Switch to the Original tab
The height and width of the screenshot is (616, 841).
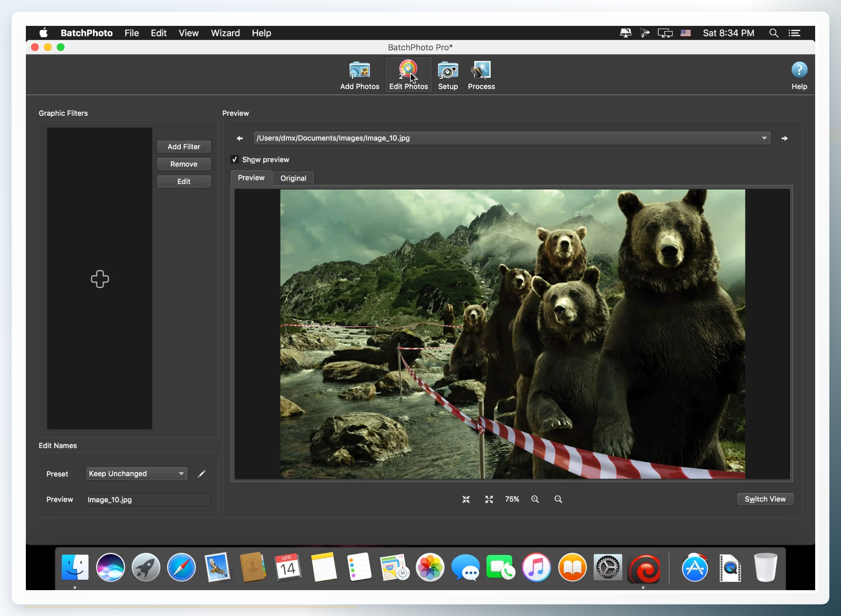coord(293,178)
